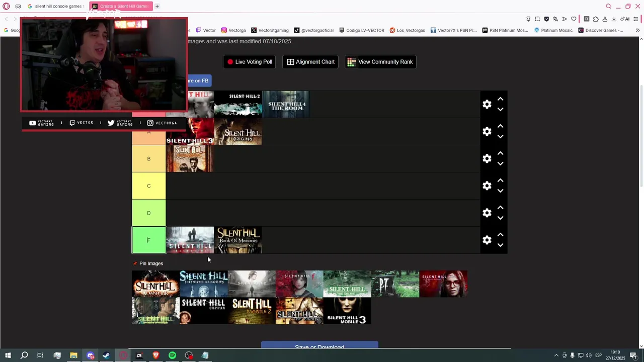Click the Share on FB button
The width and height of the screenshot is (644, 362).
click(x=199, y=80)
